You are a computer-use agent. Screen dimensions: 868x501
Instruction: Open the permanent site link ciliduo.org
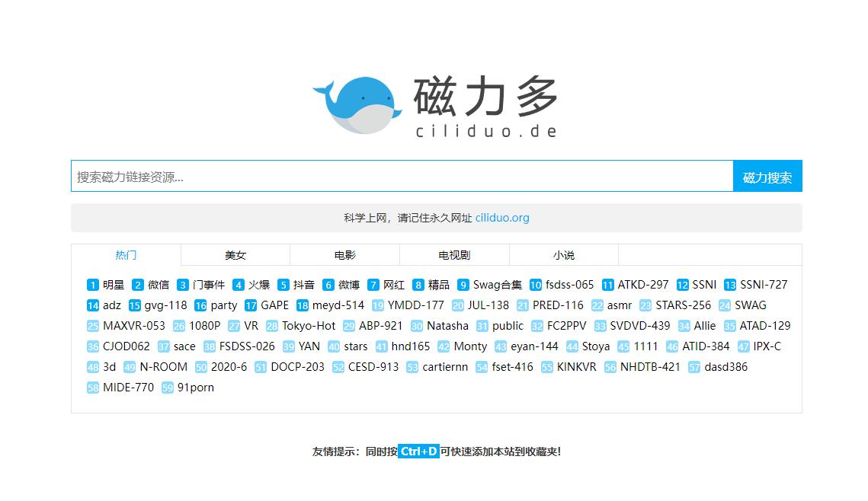501,218
